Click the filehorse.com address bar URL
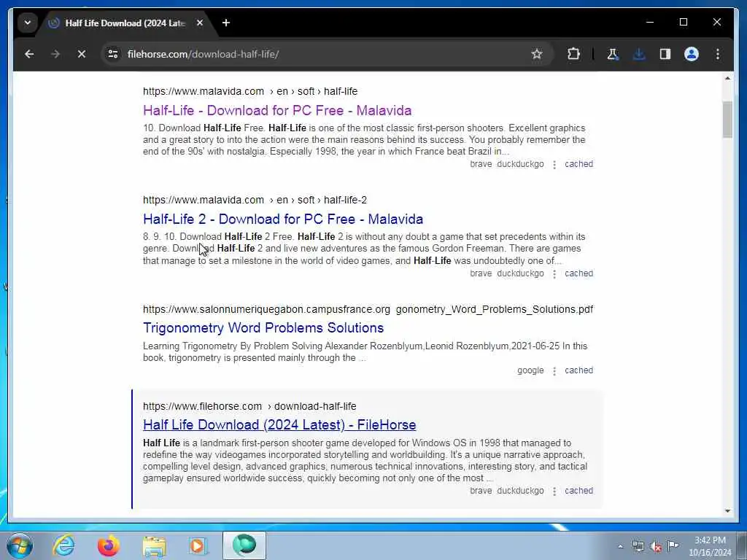This screenshot has height=560, width=747. coord(203,54)
